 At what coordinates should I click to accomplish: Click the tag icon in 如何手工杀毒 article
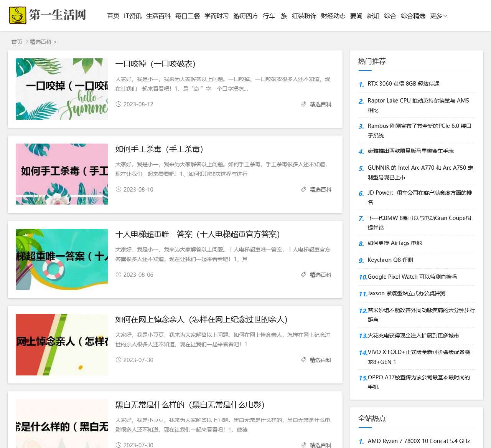click(x=303, y=190)
